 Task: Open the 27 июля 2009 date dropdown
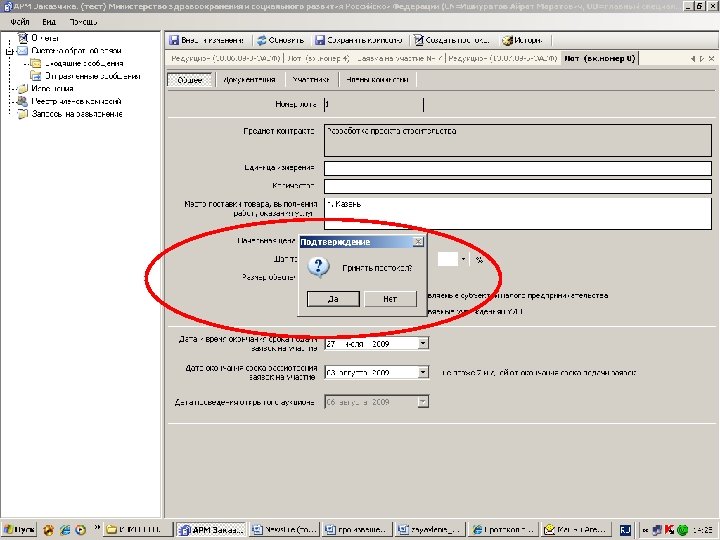click(423, 343)
